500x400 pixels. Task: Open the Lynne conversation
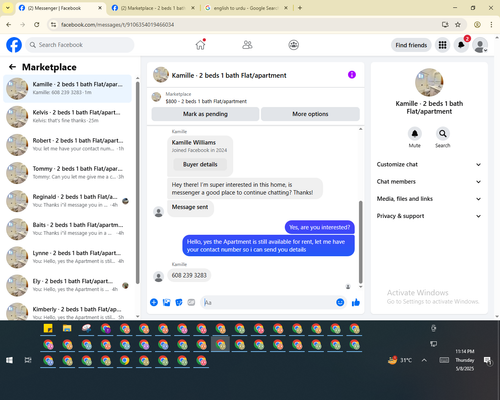[67, 257]
